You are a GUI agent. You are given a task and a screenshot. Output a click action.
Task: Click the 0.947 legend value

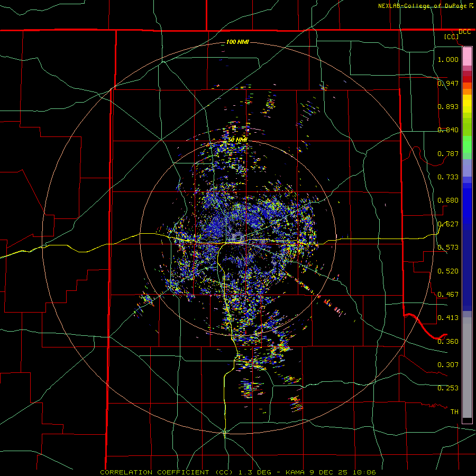click(x=448, y=83)
